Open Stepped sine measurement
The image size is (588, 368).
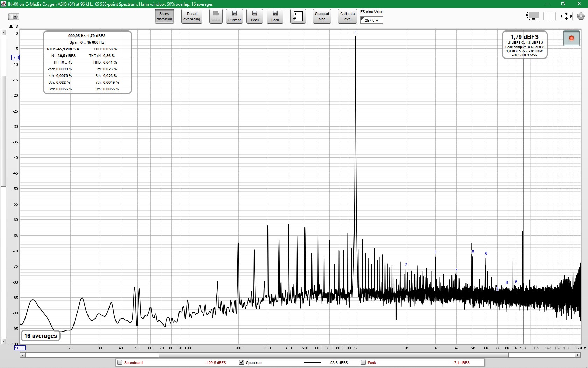click(x=322, y=16)
